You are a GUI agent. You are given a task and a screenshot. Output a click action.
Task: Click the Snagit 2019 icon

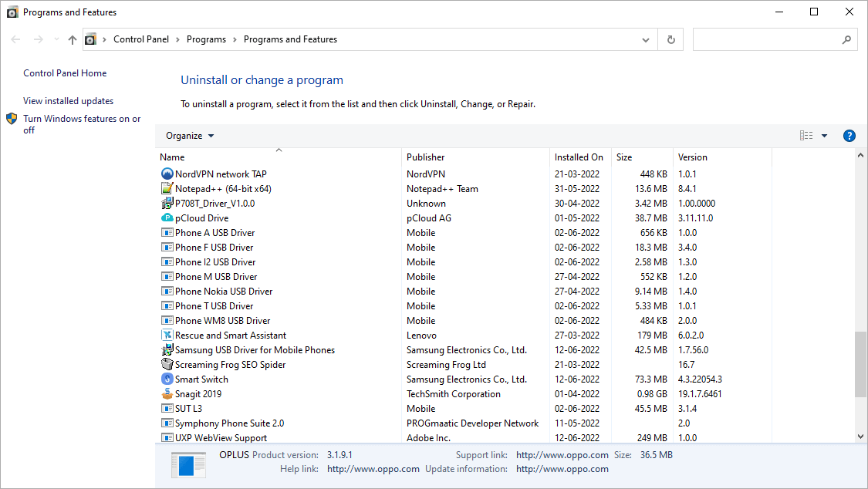point(167,394)
